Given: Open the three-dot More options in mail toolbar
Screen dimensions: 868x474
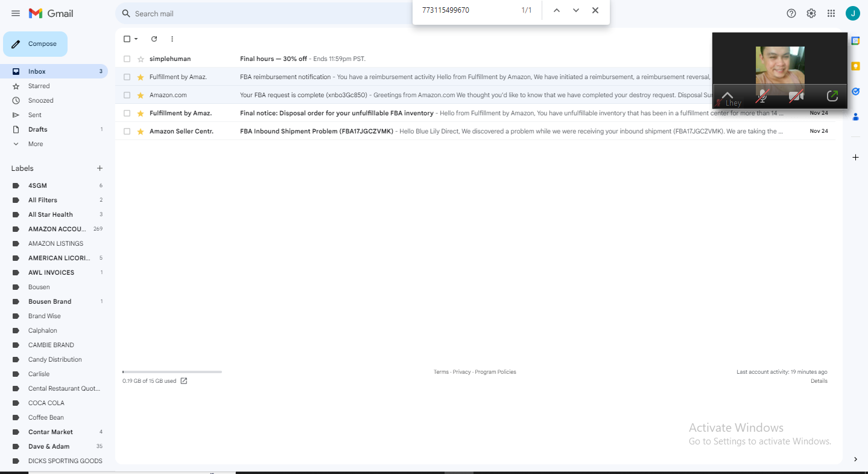Looking at the screenshot, I should (172, 39).
